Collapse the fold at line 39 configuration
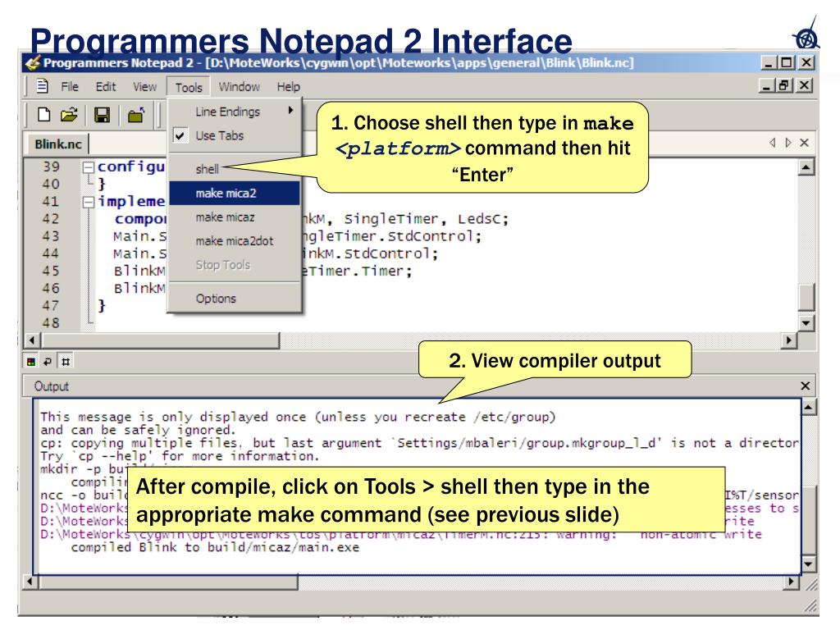This screenshot has width=840, height=630. pos(89,167)
